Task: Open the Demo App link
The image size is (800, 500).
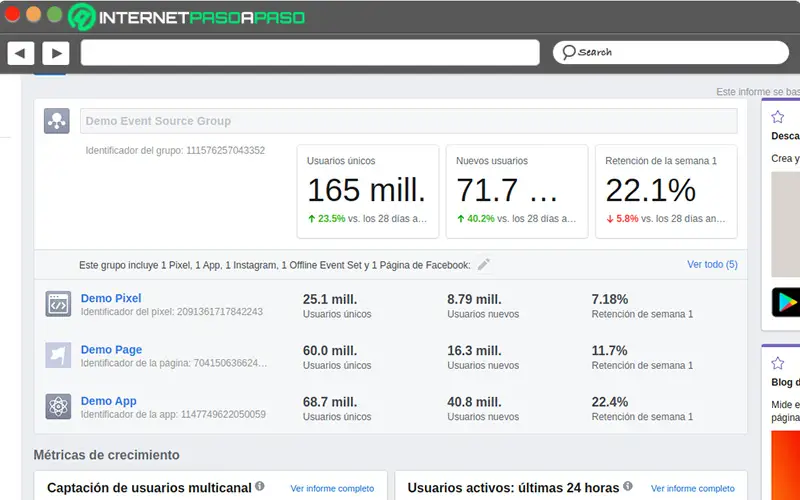Action: [109, 402]
